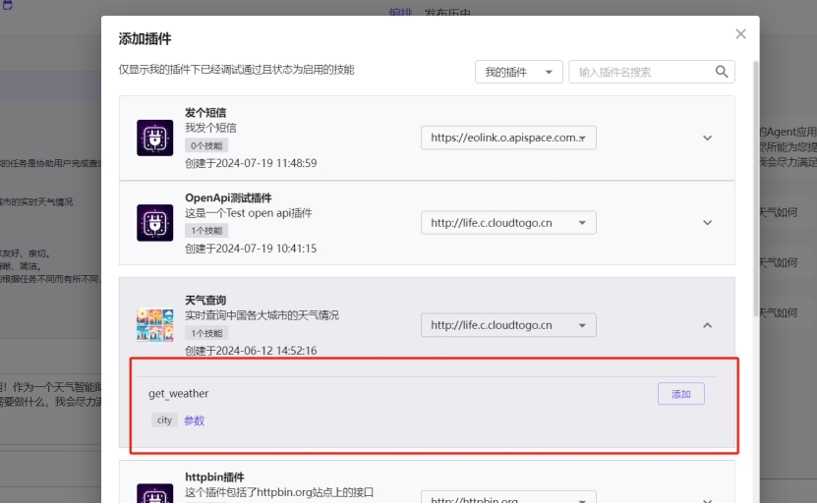The height and width of the screenshot is (504, 817).
Task: Focus the 输入插件名搜索 search field
Action: coord(651,72)
